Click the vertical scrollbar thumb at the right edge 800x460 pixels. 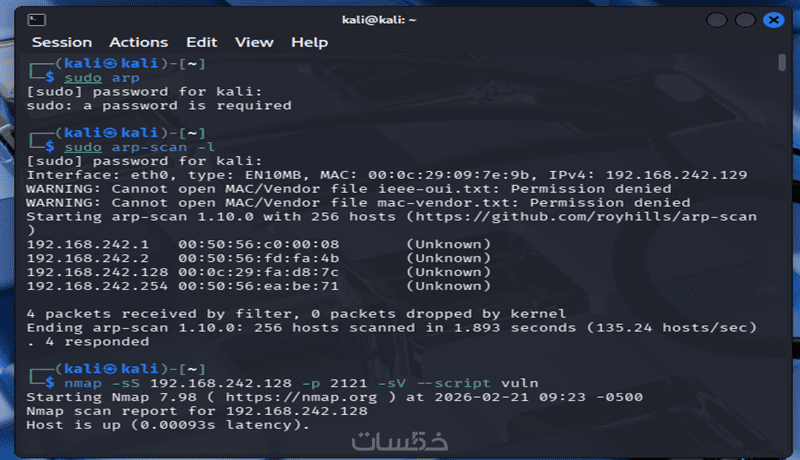(x=782, y=63)
